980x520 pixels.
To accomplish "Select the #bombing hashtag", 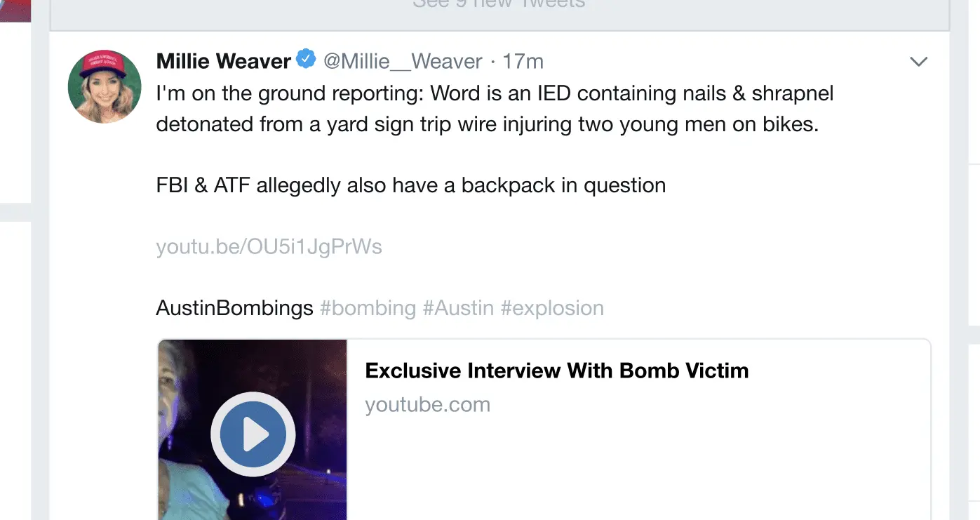I will coord(368,308).
